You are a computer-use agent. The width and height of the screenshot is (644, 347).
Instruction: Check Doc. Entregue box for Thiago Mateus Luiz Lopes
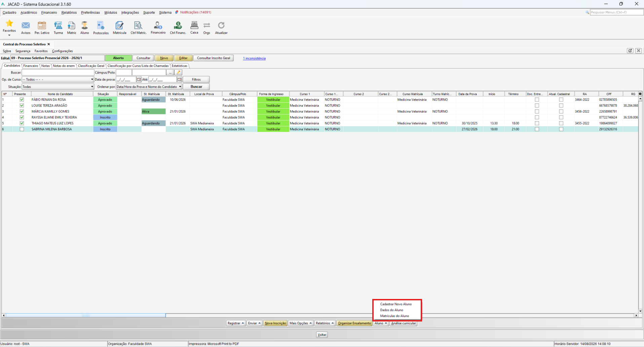537,123
